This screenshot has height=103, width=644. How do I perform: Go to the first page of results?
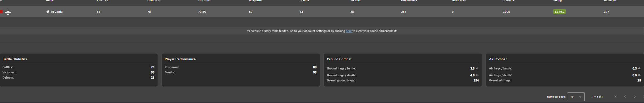(615, 96)
